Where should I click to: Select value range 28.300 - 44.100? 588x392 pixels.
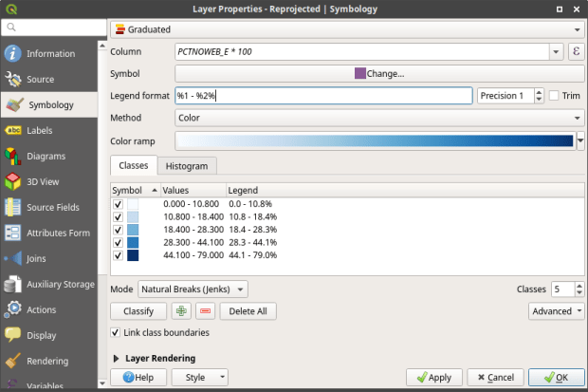point(193,242)
